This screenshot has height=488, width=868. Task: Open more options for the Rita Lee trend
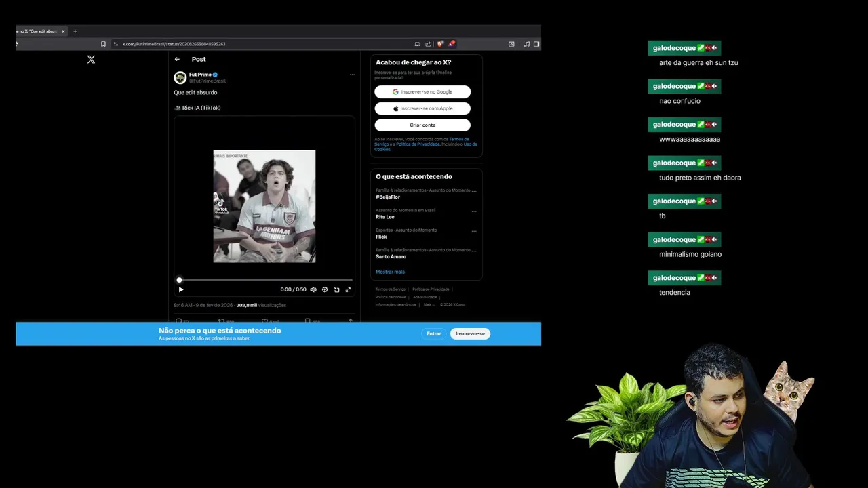tap(474, 211)
